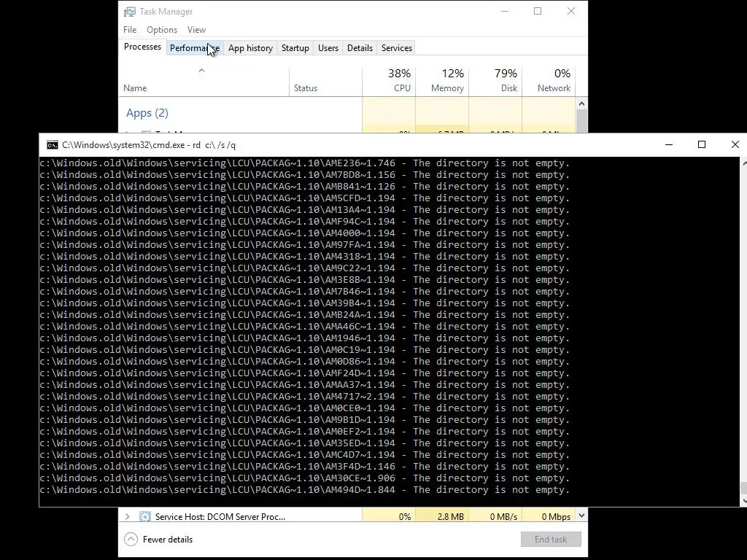The image size is (747, 560).
Task: Open the Services tab
Action: click(x=396, y=47)
